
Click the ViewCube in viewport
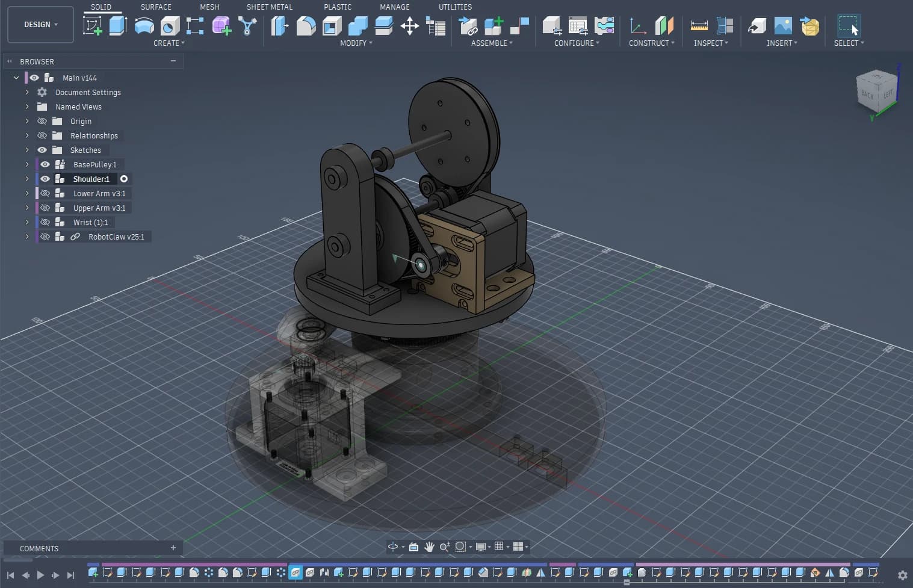tap(877, 91)
